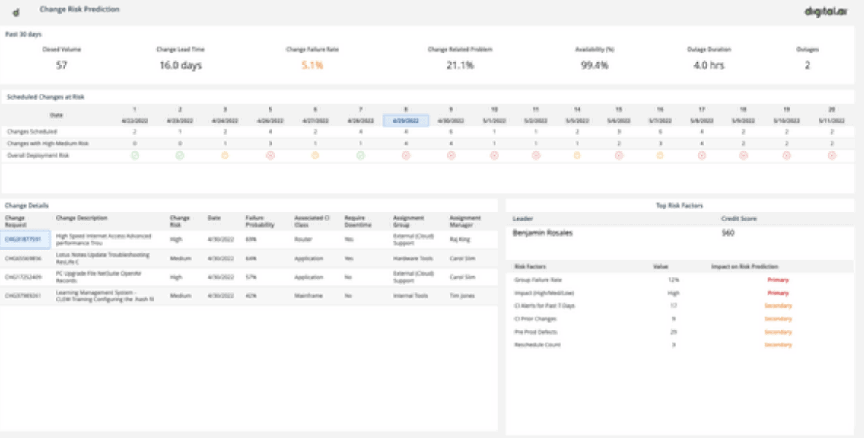
Task: Click the Reschedule Count risk factor
Action: coord(537,345)
